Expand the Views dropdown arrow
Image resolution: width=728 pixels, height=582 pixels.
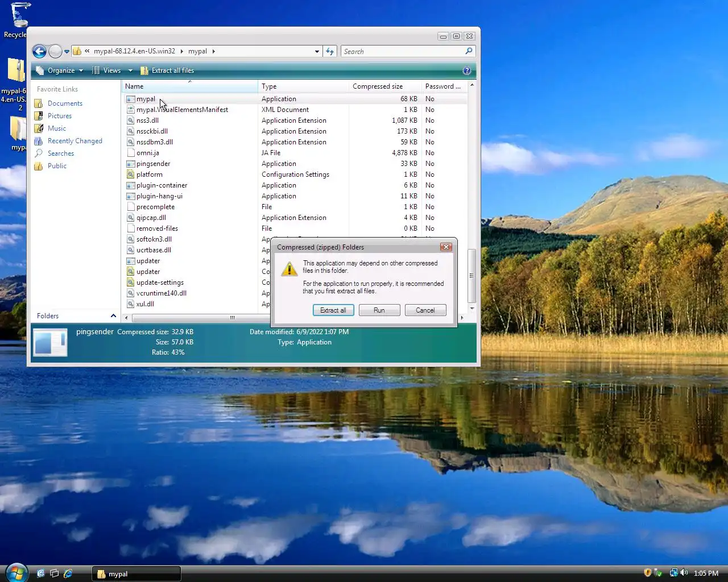tap(130, 70)
